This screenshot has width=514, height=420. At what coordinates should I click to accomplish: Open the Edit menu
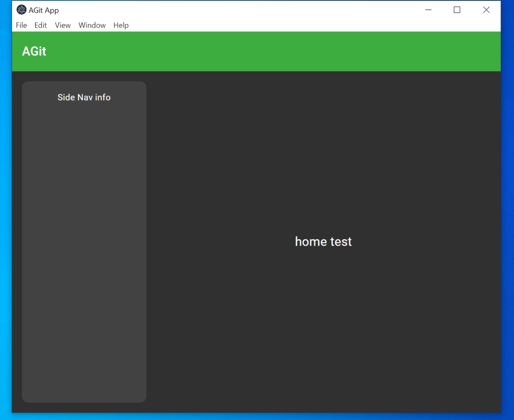[x=41, y=25]
